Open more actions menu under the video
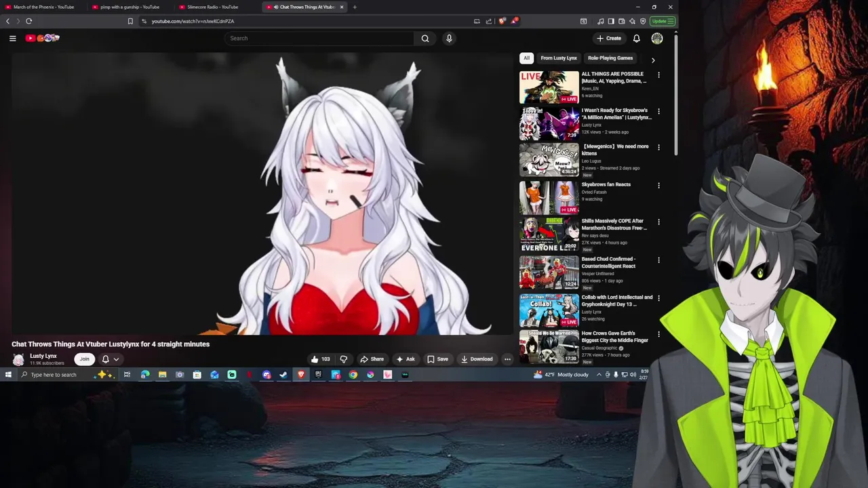The height and width of the screenshot is (488, 868). [507, 359]
